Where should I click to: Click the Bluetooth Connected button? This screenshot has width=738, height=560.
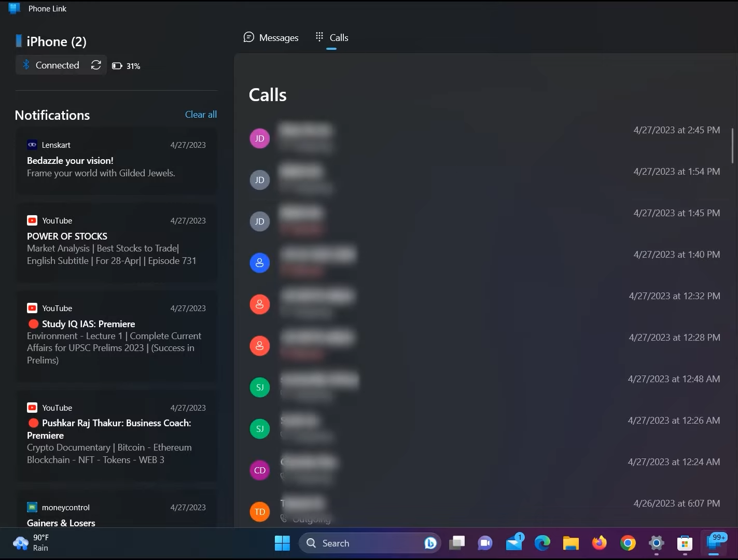[51, 65]
